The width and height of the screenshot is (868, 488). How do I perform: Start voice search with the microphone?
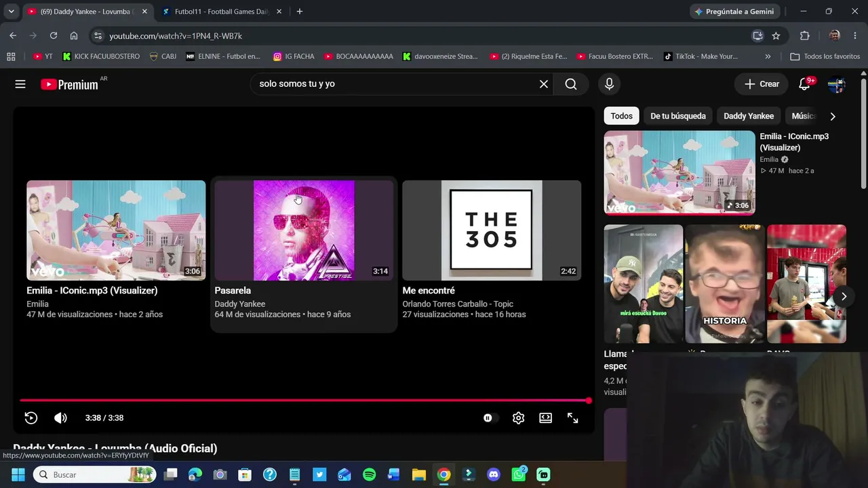click(x=609, y=84)
